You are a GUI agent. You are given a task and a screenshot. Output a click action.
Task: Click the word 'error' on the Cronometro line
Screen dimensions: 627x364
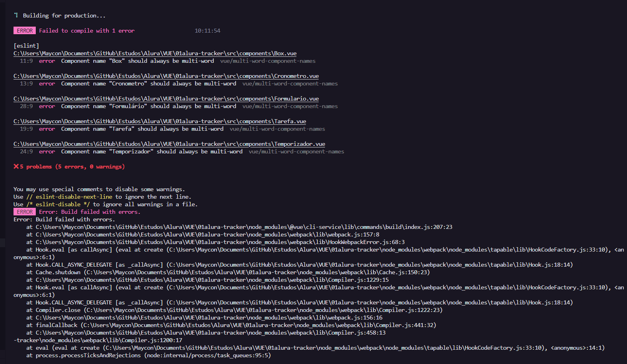coord(47,83)
